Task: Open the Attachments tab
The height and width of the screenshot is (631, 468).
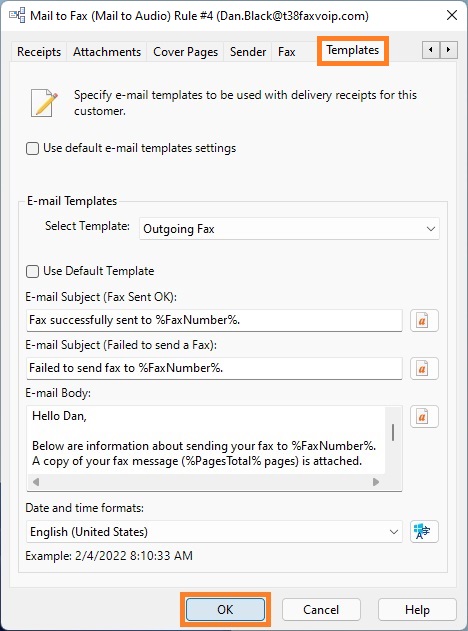Action: coord(107,52)
